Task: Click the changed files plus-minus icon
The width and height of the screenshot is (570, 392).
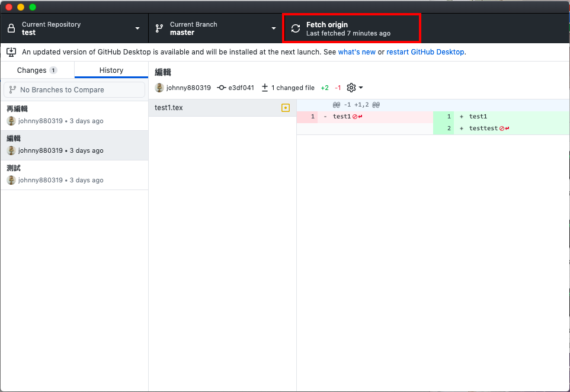Action: pos(265,88)
